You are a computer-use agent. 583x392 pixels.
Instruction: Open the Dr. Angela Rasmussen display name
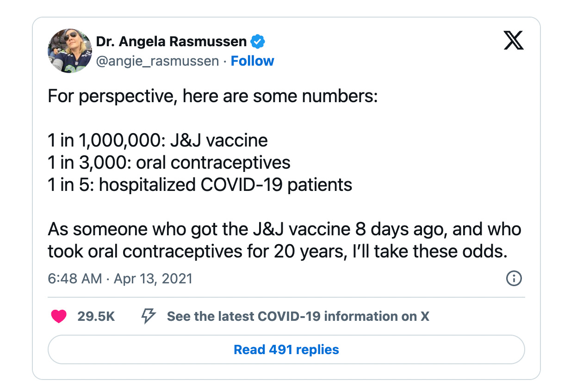(x=171, y=42)
